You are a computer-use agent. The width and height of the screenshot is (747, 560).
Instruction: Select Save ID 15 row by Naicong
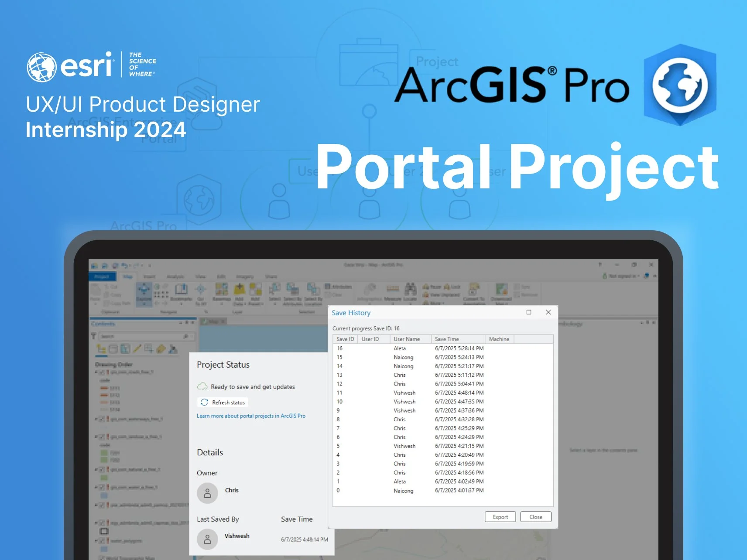[443, 357]
